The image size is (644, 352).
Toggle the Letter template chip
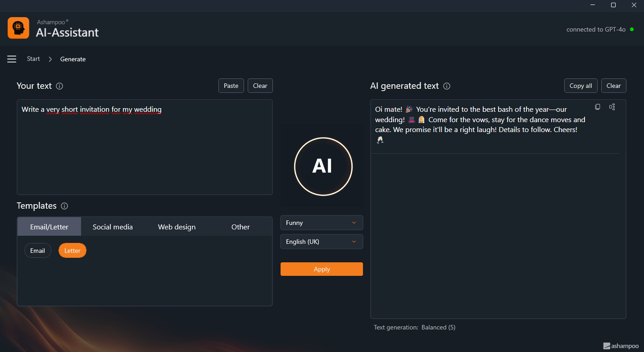(x=73, y=251)
